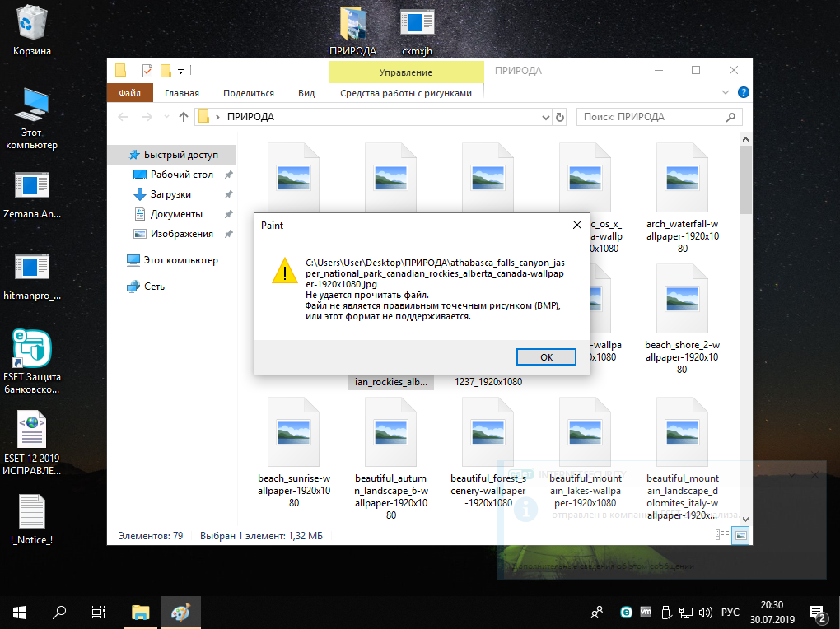Select Загрузки in the navigation pane
Image resolution: width=840 pixels, height=629 pixels.
(x=170, y=194)
